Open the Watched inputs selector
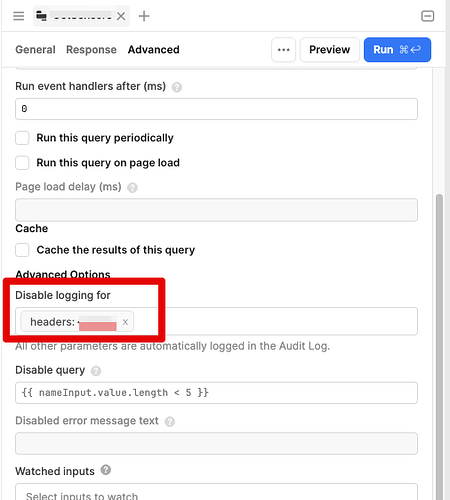 pos(216,492)
